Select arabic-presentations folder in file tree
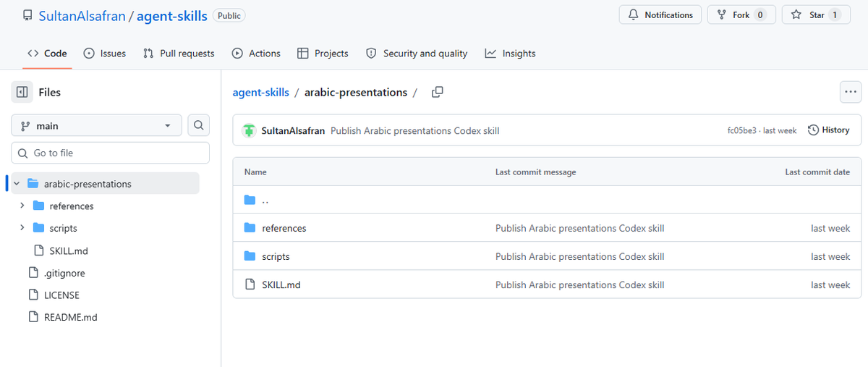Viewport: 868px width, 367px height. point(105,184)
